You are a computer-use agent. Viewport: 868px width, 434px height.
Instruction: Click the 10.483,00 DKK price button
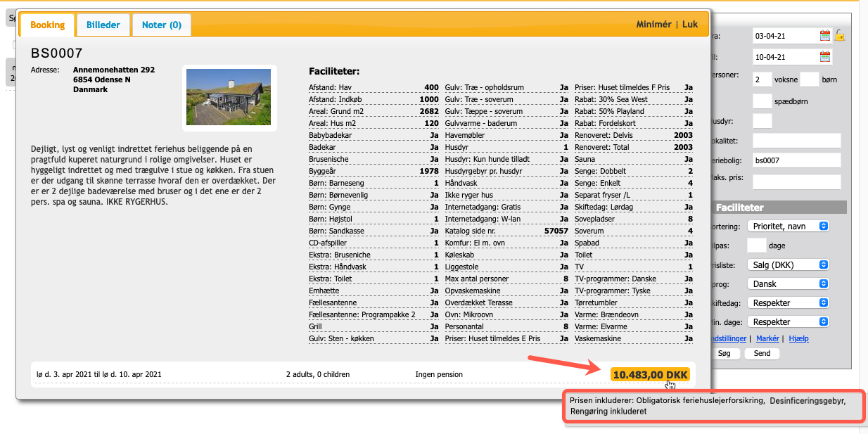pyautogui.click(x=651, y=375)
